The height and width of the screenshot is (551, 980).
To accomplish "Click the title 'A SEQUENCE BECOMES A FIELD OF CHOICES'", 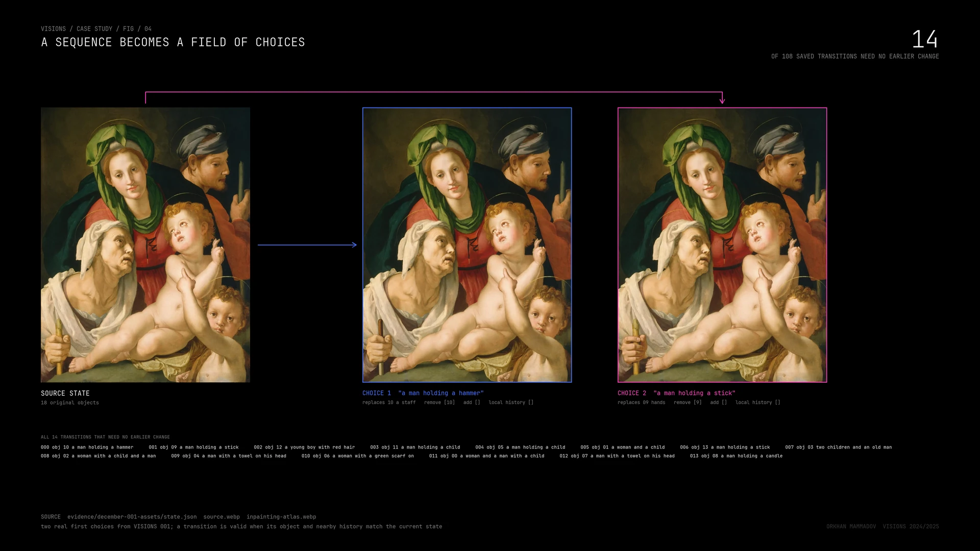I will pyautogui.click(x=173, y=42).
